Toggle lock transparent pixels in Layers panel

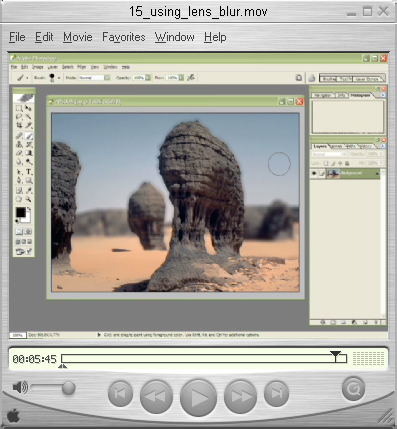pyautogui.click(x=326, y=163)
